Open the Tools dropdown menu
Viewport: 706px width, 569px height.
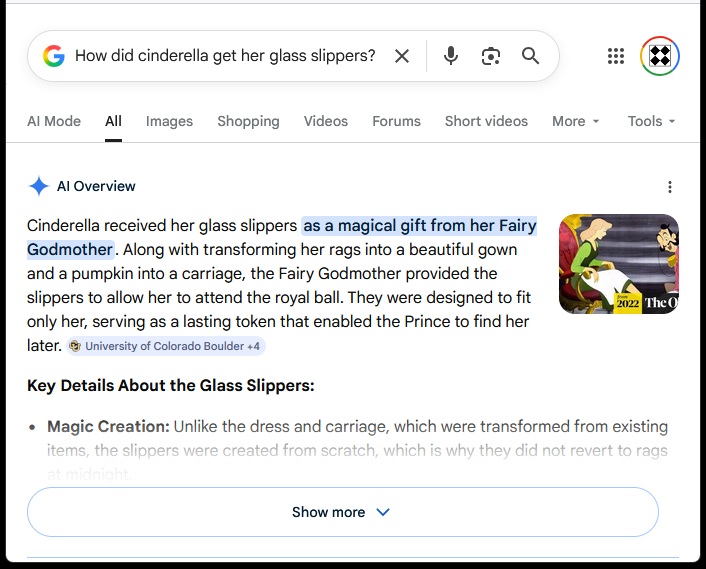pos(651,121)
